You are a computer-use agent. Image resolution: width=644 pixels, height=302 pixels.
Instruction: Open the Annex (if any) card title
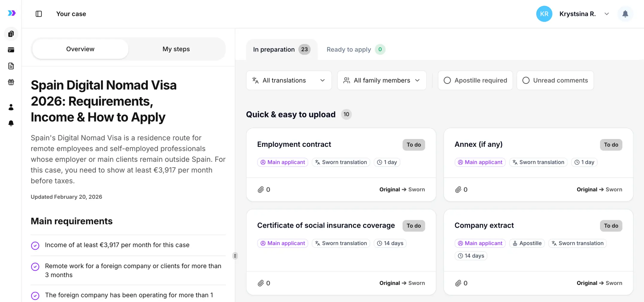(x=479, y=144)
